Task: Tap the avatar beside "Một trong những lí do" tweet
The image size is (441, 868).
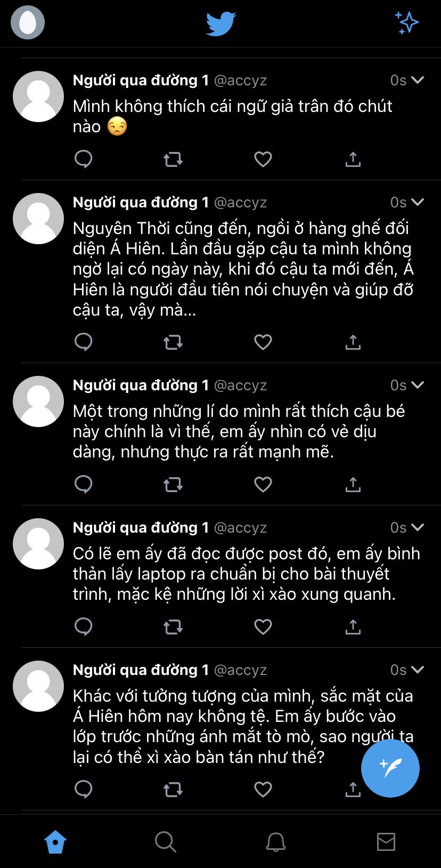Action: click(38, 401)
